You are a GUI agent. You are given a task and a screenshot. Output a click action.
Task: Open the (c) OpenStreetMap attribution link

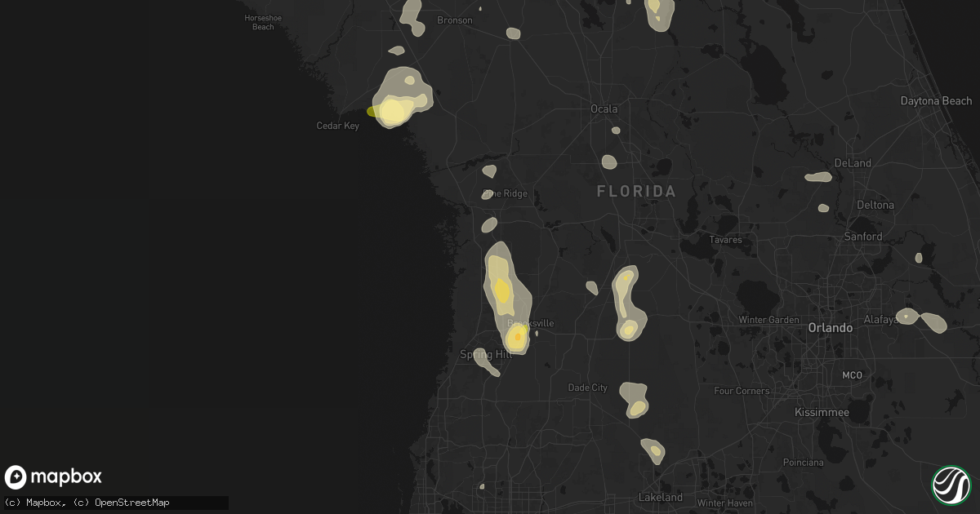point(122,503)
